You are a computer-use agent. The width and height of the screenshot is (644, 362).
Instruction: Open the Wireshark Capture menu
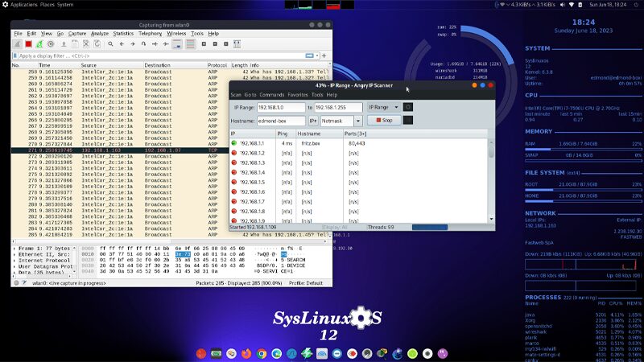pyautogui.click(x=77, y=33)
